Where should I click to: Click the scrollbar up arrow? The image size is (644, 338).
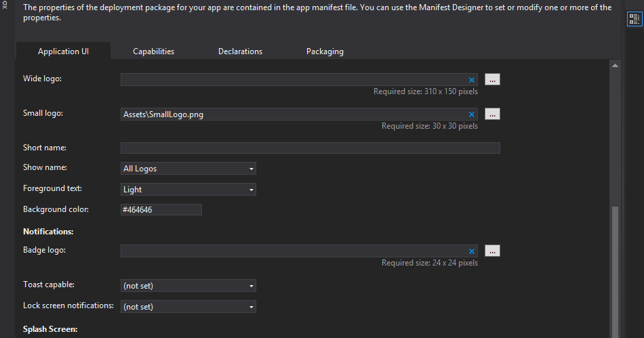pos(616,65)
